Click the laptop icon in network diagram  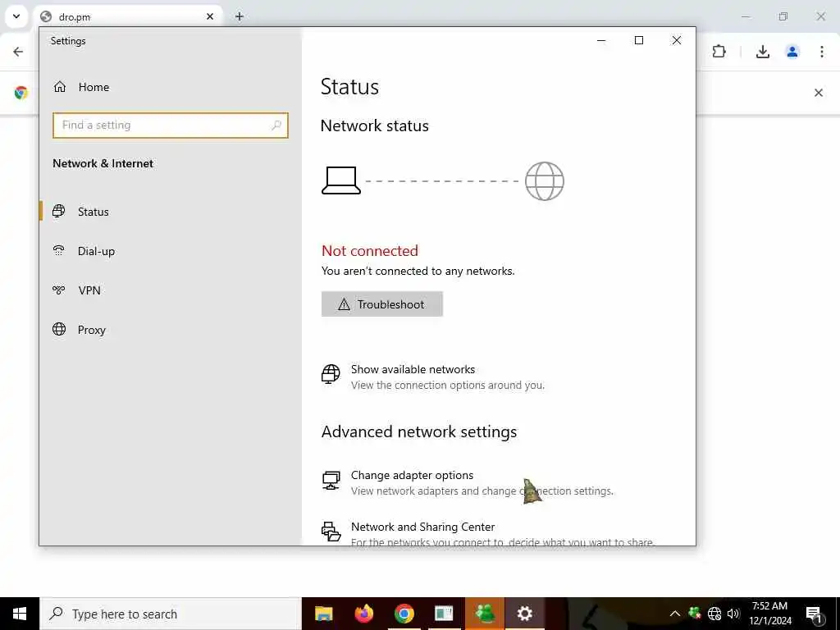coord(341,180)
